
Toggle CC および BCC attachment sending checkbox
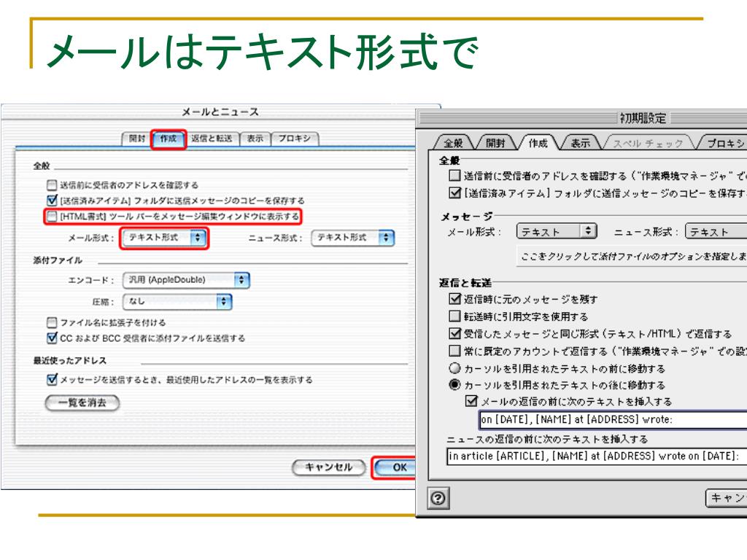[x=52, y=338]
